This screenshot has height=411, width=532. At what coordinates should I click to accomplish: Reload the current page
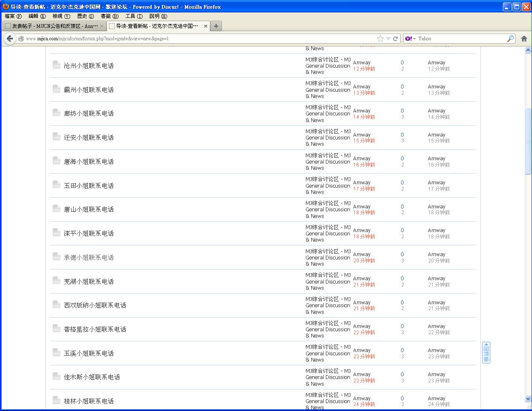pos(395,39)
